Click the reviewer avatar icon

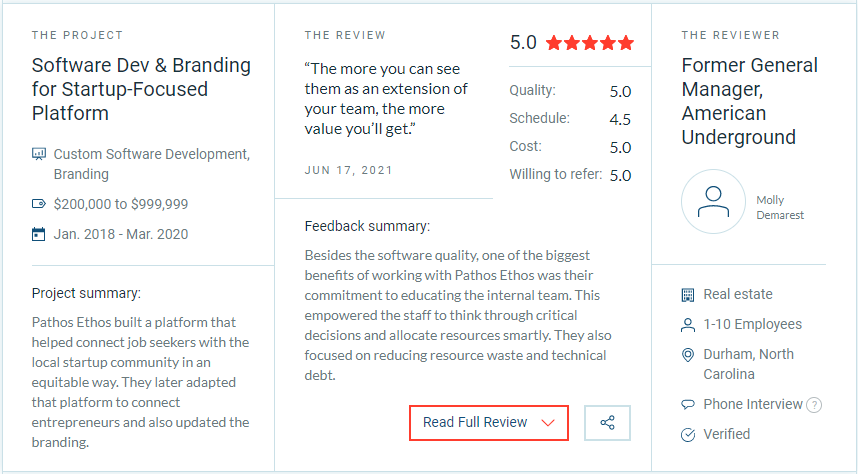pos(713,201)
